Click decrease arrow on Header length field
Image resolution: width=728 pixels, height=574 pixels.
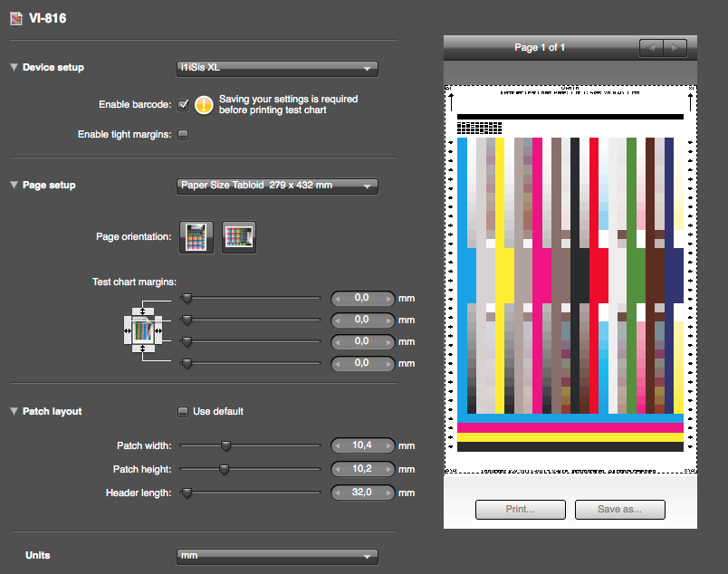(337, 493)
